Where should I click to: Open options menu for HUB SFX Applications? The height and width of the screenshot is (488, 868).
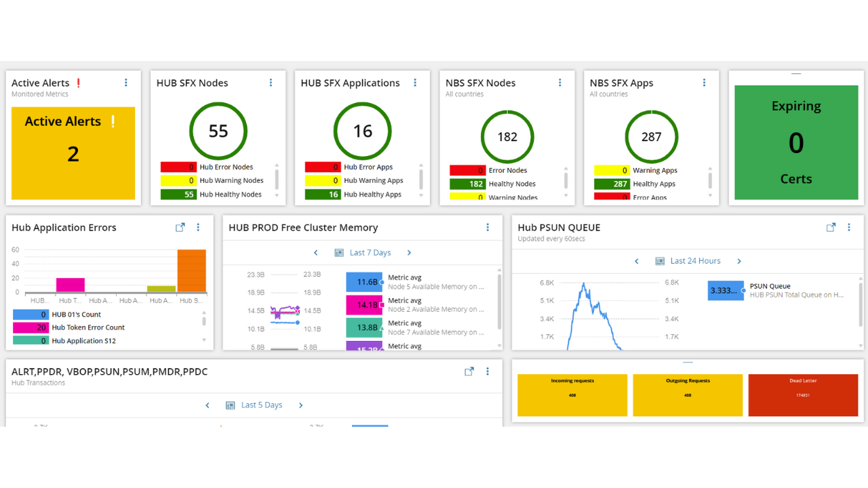(x=415, y=83)
